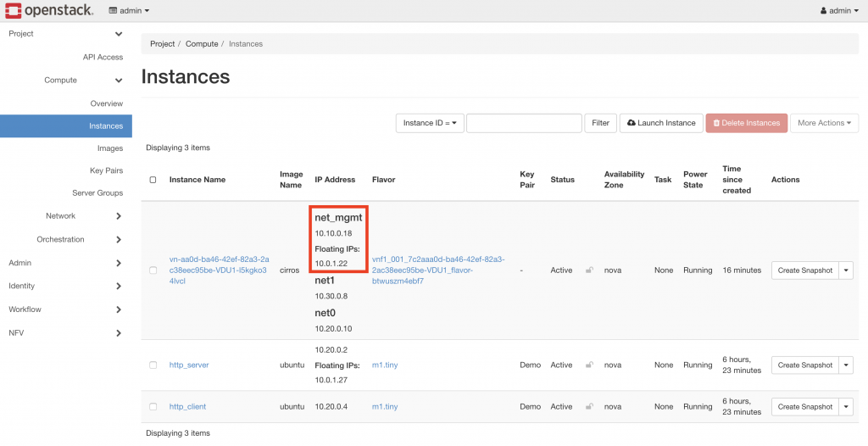The width and height of the screenshot is (868, 446).
Task: Click the Launch Instance button
Action: click(x=661, y=123)
